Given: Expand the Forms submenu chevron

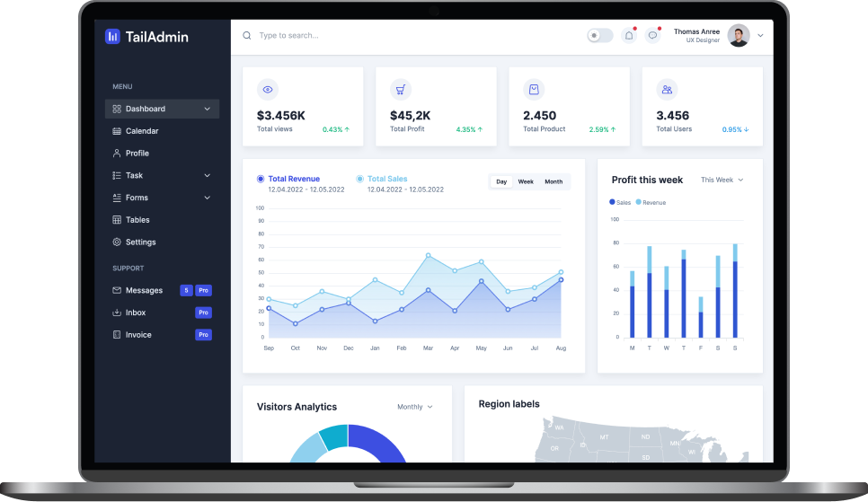Looking at the screenshot, I should pos(207,198).
